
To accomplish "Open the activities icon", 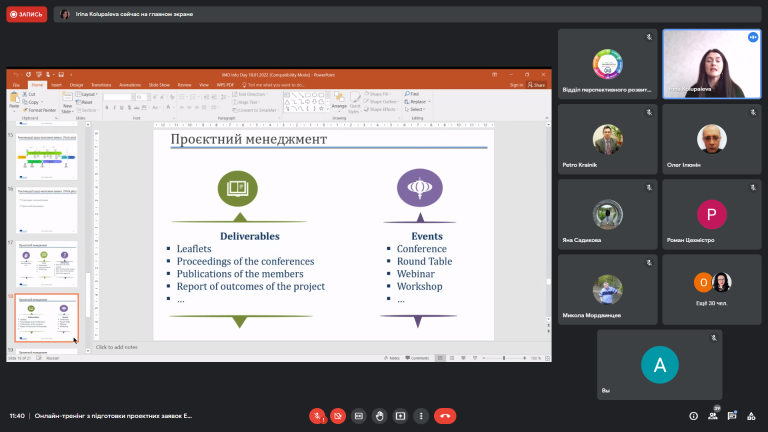I will coord(751,416).
